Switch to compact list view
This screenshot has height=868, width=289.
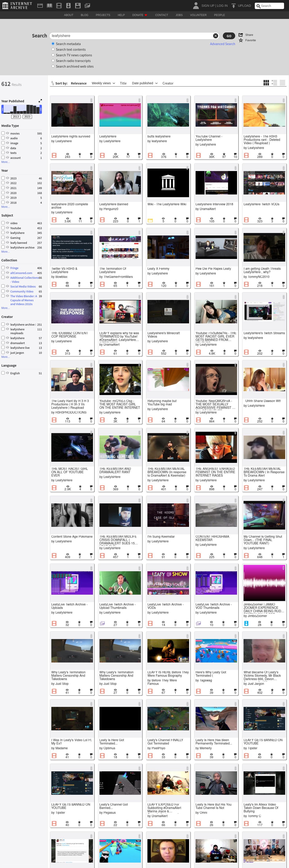[282, 83]
